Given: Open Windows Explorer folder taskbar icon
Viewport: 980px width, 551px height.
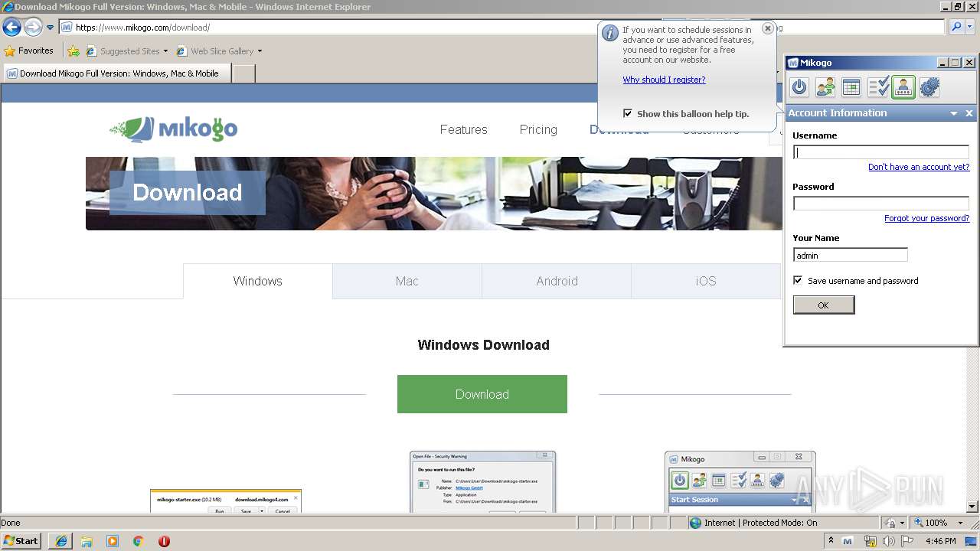Looking at the screenshot, I should [87, 541].
